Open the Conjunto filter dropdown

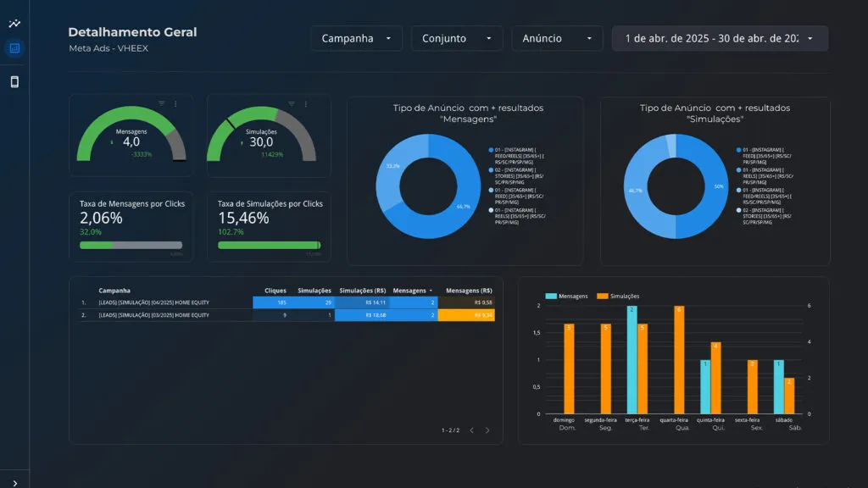pyautogui.click(x=457, y=38)
